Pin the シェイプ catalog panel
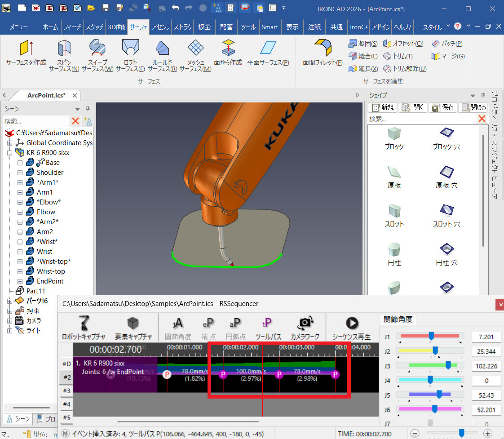Image resolution: width=504 pixels, height=439 pixels. [483, 95]
